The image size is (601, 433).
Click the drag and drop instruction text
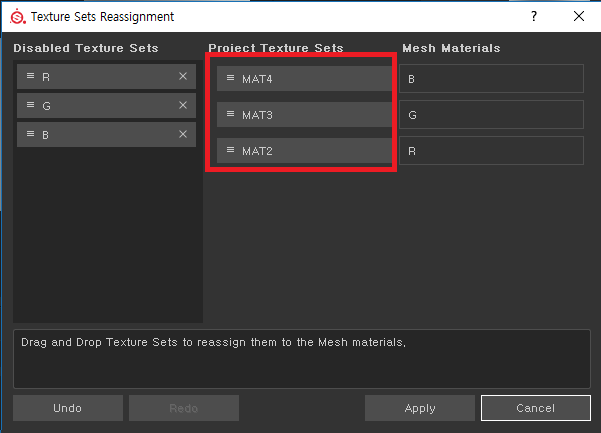pos(213,342)
